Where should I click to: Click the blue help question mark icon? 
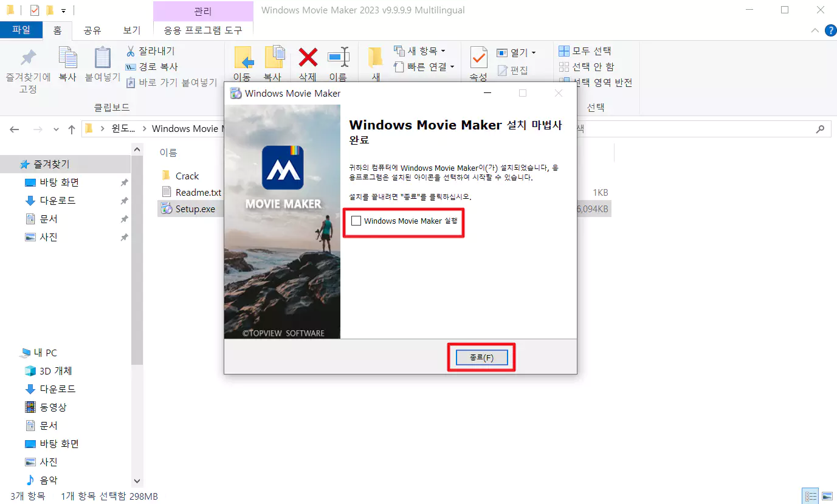(830, 30)
